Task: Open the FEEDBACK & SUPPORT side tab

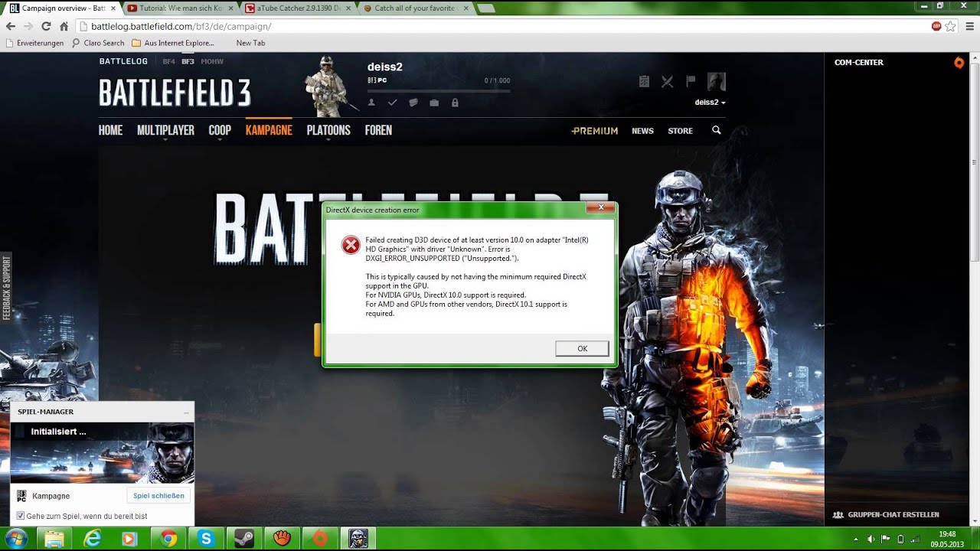Action: pyautogui.click(x=6, y=288)
